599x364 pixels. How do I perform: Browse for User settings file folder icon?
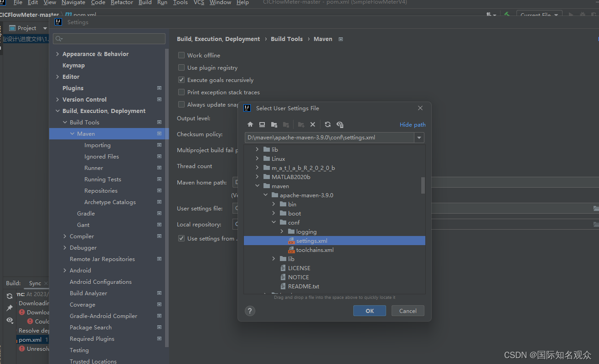[596, 208]
